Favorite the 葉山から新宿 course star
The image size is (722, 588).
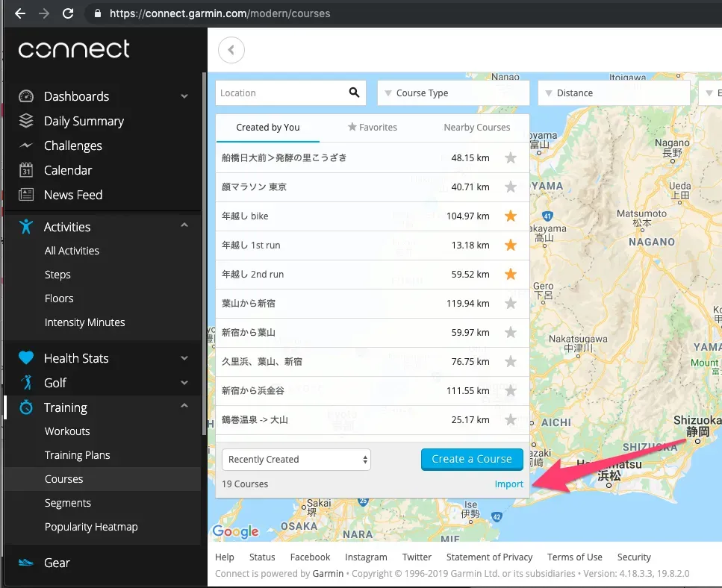[511, 303]
